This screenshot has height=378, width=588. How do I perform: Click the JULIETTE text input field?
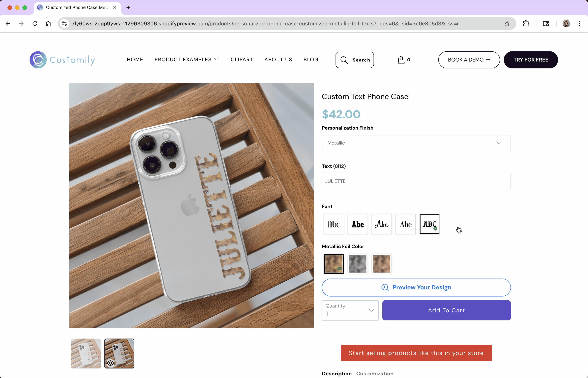[416, 181]
